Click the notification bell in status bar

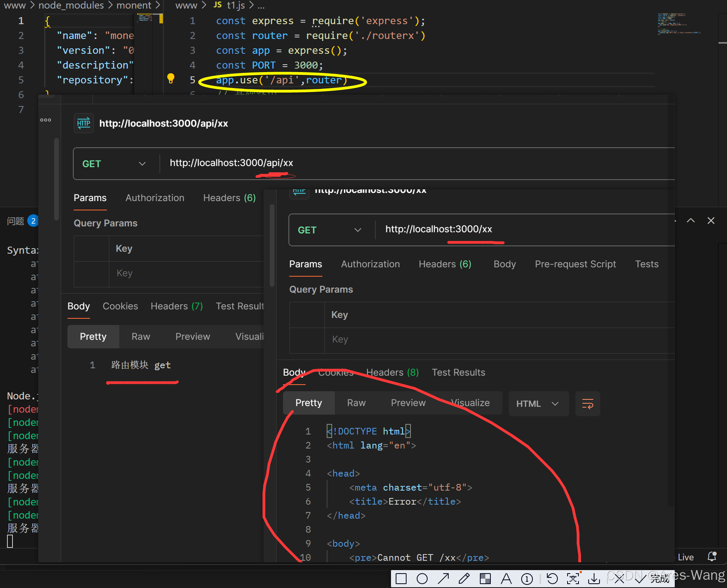pos(712,557)
